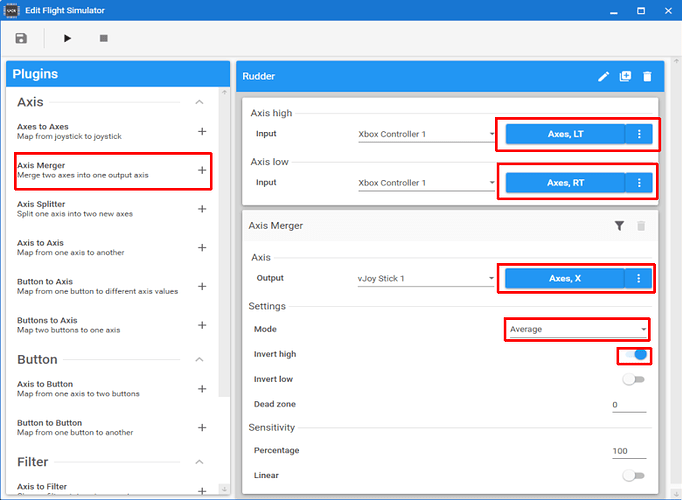Viewport: 682px width, 500px height.
Task: Open more options next to Axes, RT
Action: point(639,183)
